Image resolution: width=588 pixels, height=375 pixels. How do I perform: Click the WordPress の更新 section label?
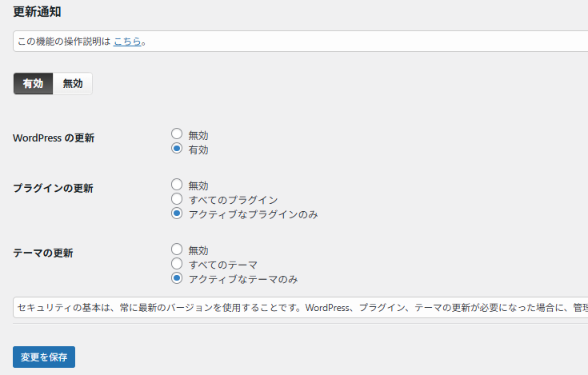click(54, 138)
